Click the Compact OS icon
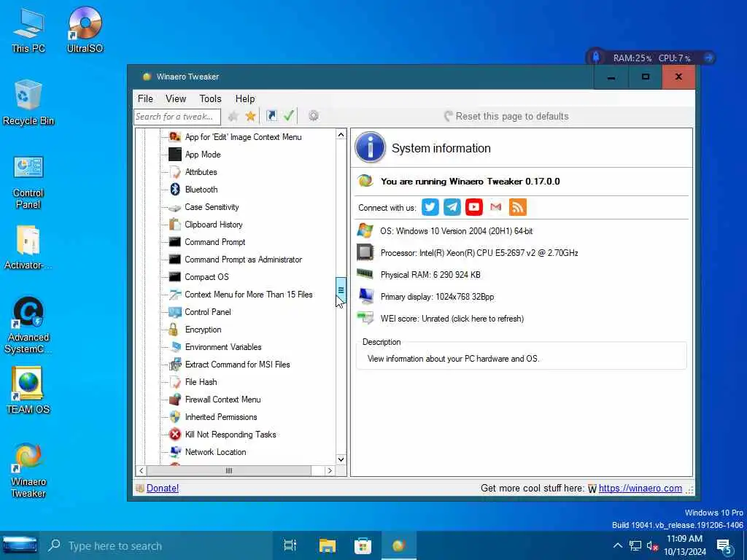This screenshot has height=560, width=747. [x=175, y=276]
